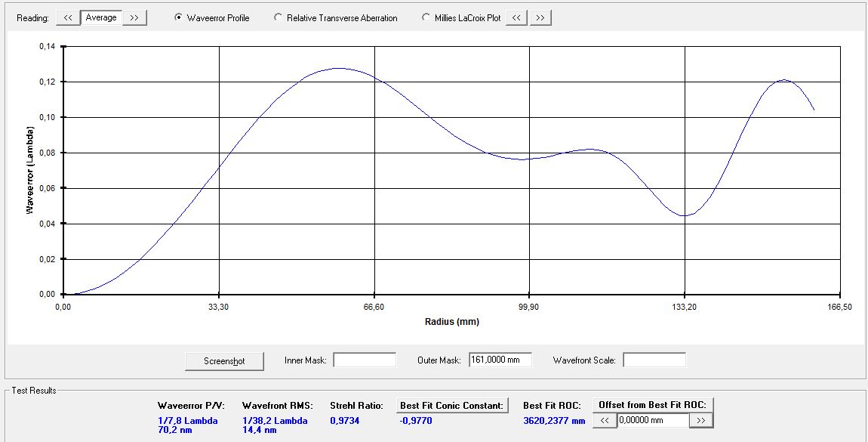Screen dimensions: 868x442
Task: Click the 1/38,2 Lambda RMS value
Action: (275, 420)
